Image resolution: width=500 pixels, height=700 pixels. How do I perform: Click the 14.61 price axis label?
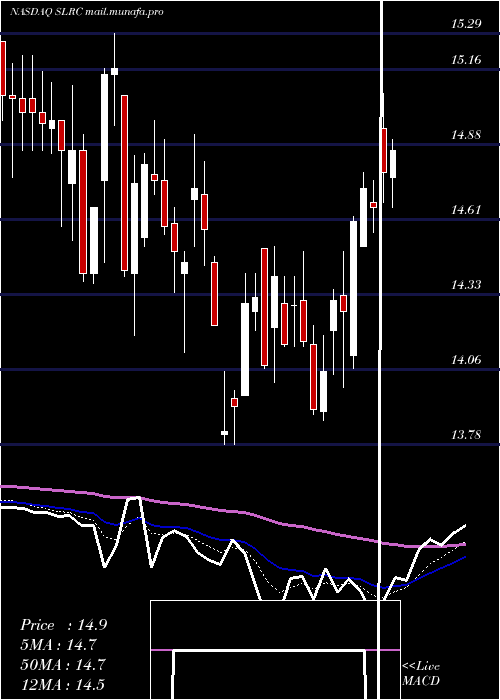click(466, 210)
